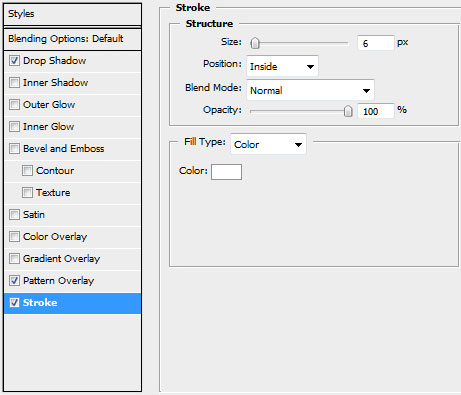Enable the Inner Shadow checkbox
The height and width of the screenshot is (395, 461).
click(x=14, y=83)
